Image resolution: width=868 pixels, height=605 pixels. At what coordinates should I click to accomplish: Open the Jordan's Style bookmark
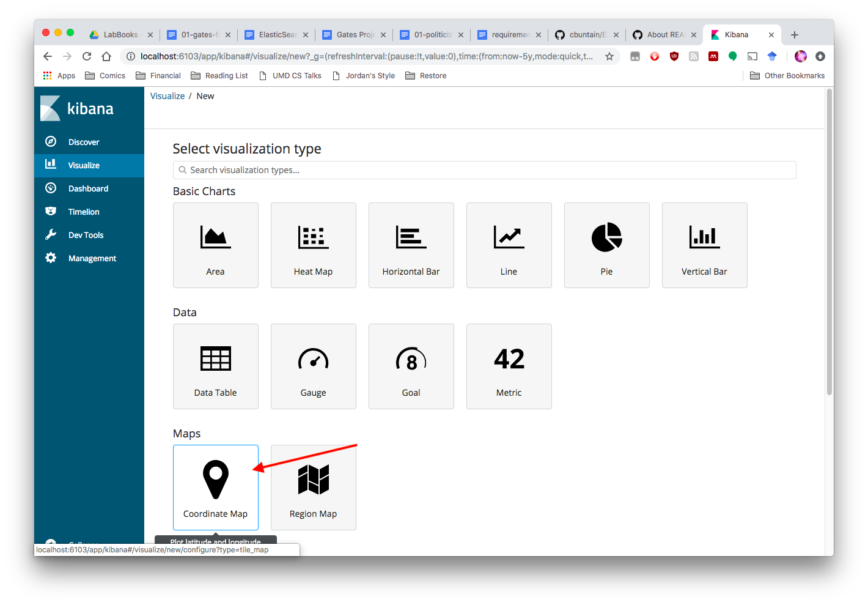pos(364,76)
